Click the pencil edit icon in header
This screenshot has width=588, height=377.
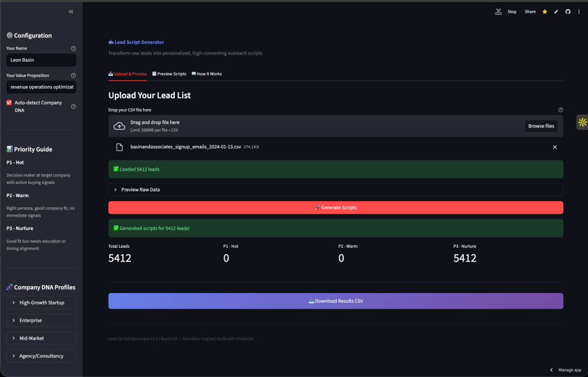[x=556, y=11]
